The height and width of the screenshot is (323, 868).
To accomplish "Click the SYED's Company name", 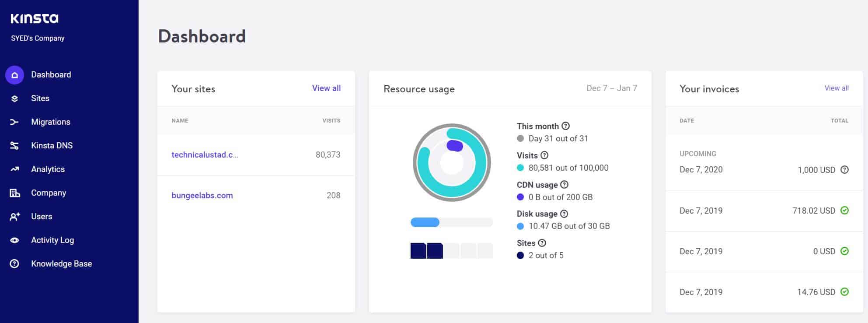I will coord(38,39).
